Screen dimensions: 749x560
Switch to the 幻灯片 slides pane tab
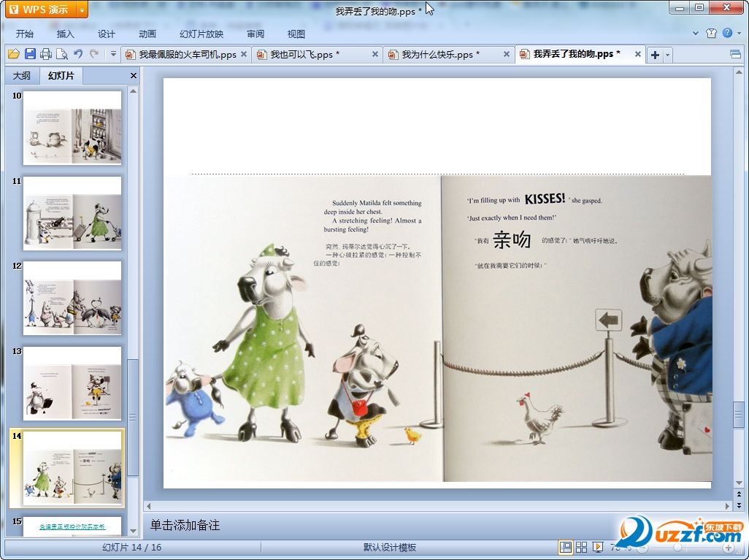61,75
